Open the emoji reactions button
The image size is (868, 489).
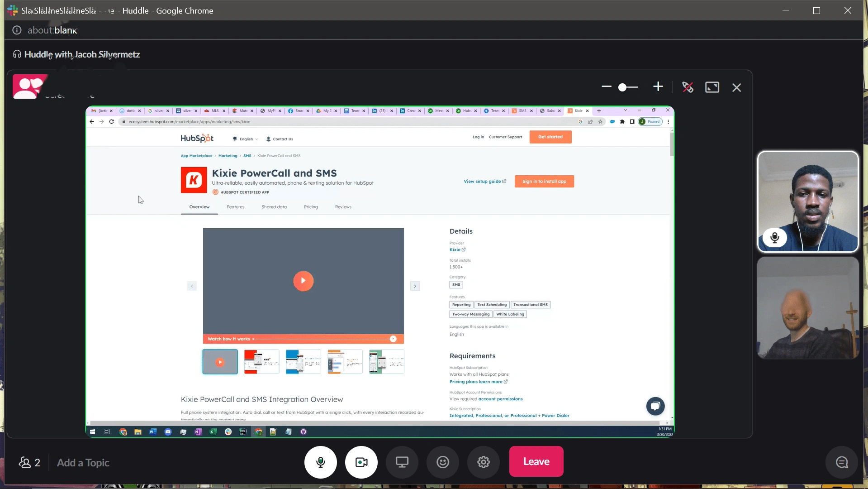pyautogui.click(x=442, y=462)
